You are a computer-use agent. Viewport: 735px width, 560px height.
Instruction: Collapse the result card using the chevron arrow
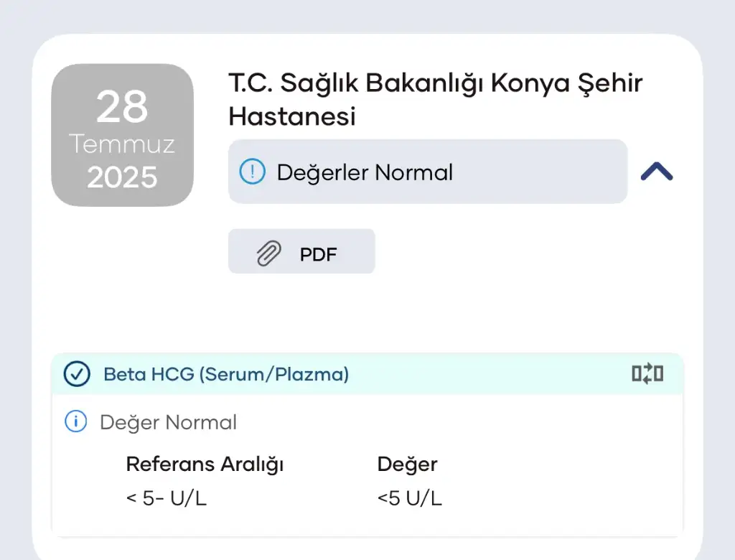coord(657,172)
